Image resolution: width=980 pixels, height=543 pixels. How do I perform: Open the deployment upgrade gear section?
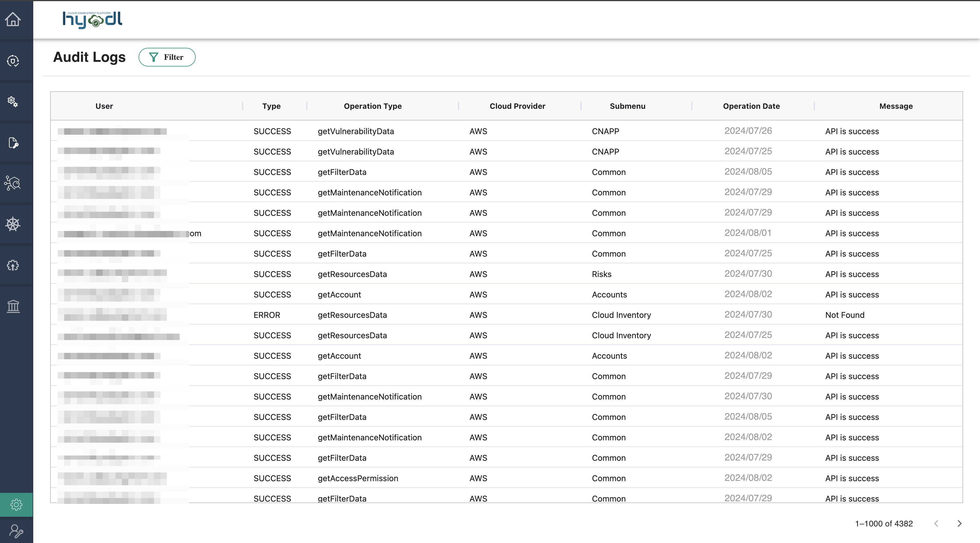pos(13,265)
